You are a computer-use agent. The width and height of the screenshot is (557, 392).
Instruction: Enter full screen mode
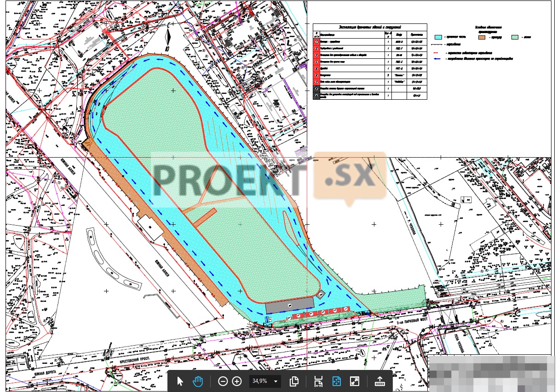354,381
